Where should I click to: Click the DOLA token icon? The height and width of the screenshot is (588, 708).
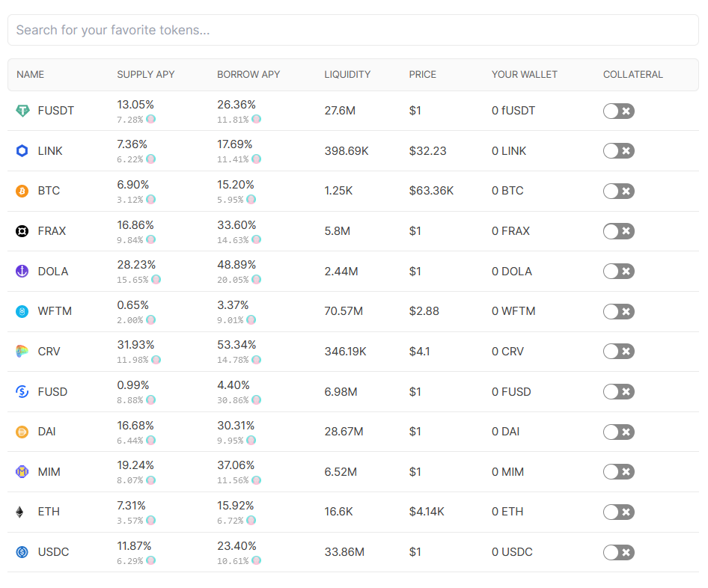[22, 272]
